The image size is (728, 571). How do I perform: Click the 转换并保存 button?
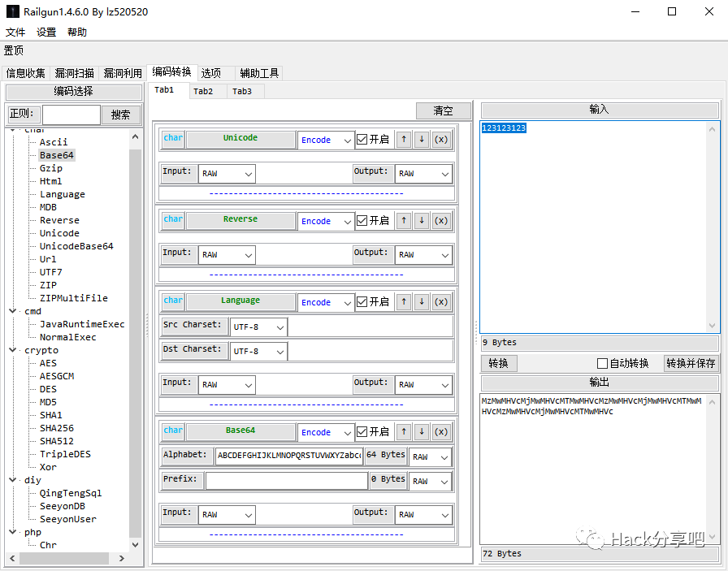[691, 363]
